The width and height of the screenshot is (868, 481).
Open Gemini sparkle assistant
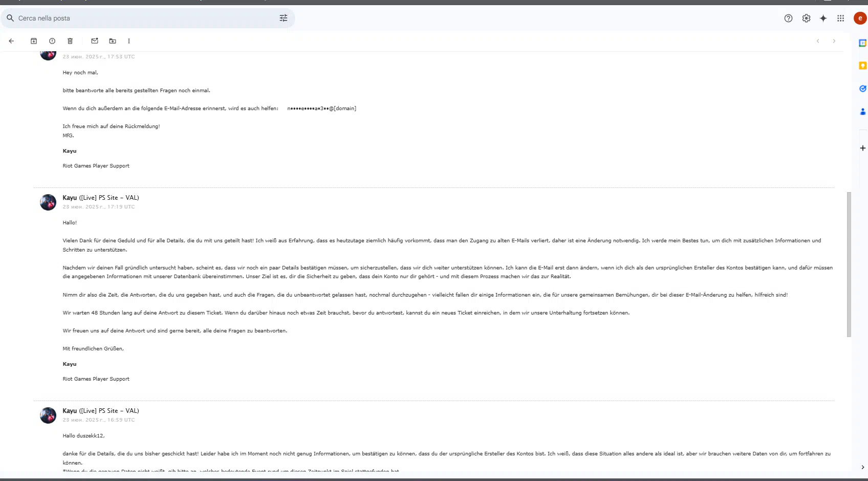823,18
